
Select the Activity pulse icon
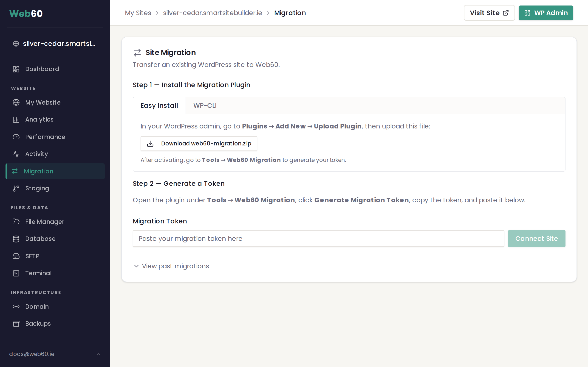click(16, 154)
